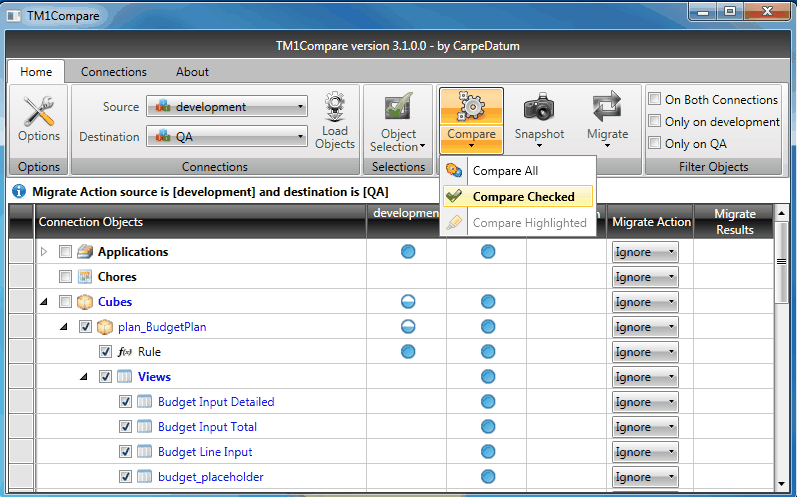Click the scrollbar up arrow

point(781,212)
